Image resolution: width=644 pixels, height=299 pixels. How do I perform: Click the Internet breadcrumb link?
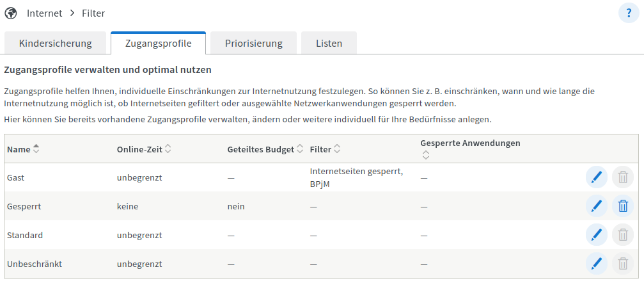45,13
